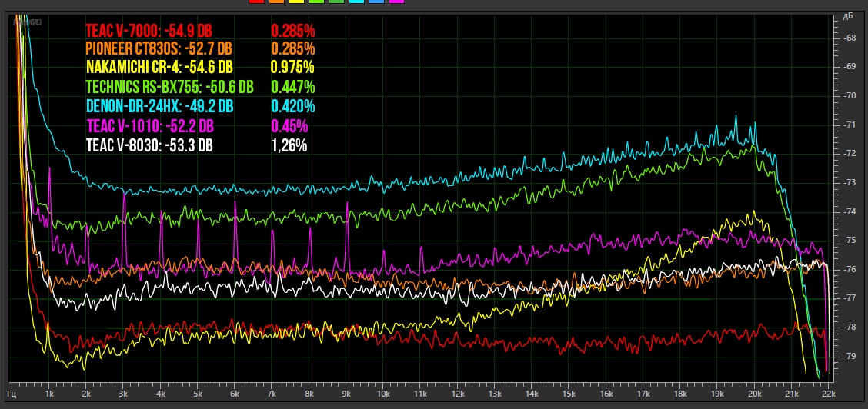Screen dimensions: 868x409
Task: Select the orange trace color swatch
Action: [276, 2]
